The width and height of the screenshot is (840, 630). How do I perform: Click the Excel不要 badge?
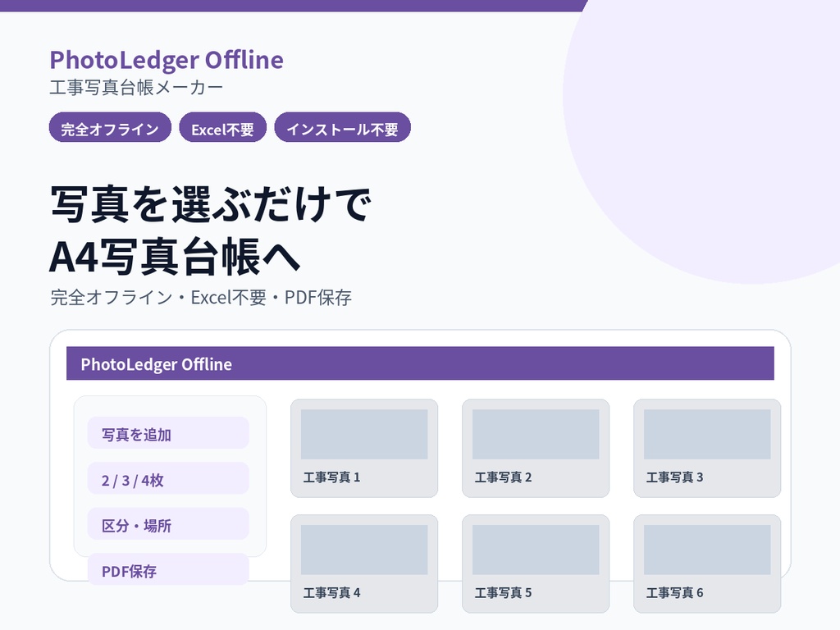point(222,127)
